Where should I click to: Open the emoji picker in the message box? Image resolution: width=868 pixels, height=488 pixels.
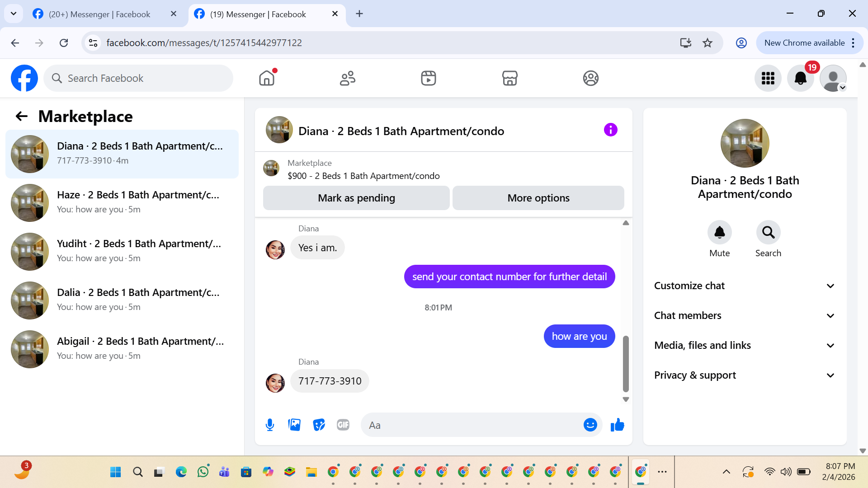[x=590, y=425]
